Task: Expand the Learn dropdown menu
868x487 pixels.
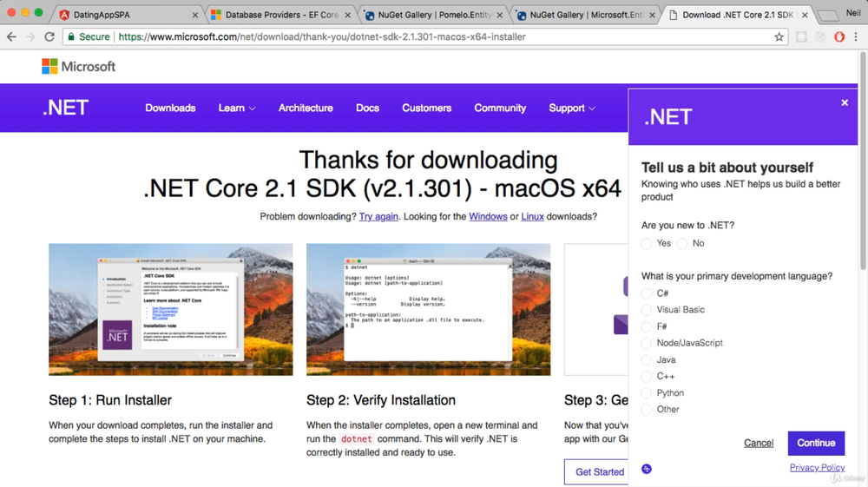Action: [237, 108]
